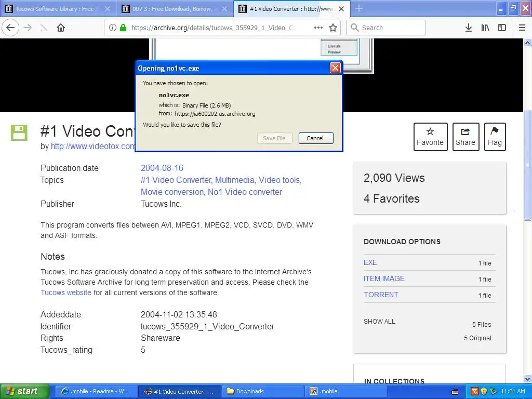This screenshot has width=532, height=399.
Task: Choose the ITEM IMAGE download option
Action: coord(384,278)
